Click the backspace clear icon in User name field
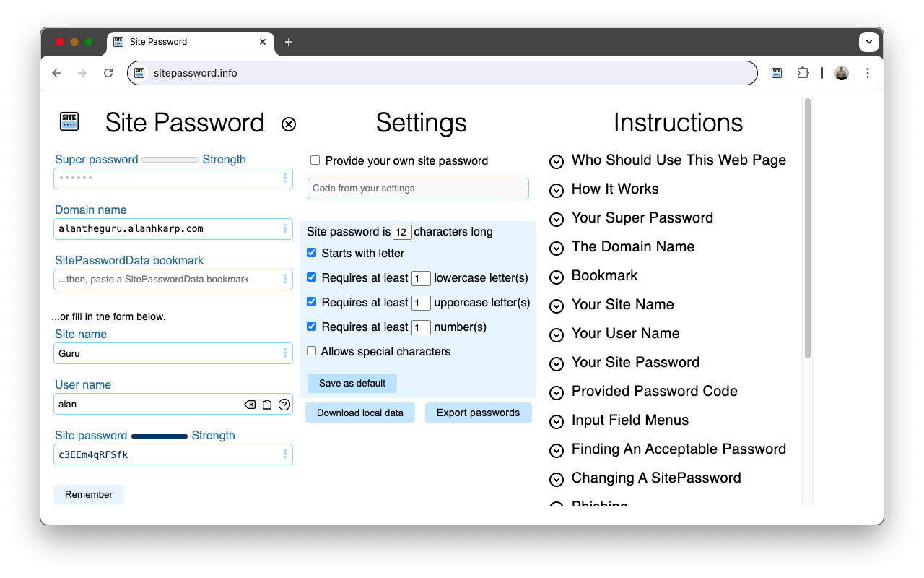The height and width of the screenshot is (578, 924). [x=250, y=404]
